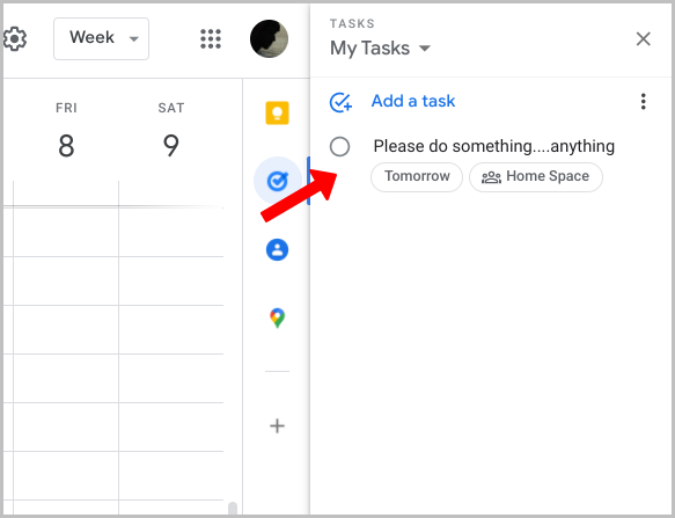Screen dimensions: 675x518
Task: Open the settings gear menu
Action: click(15, 39)
